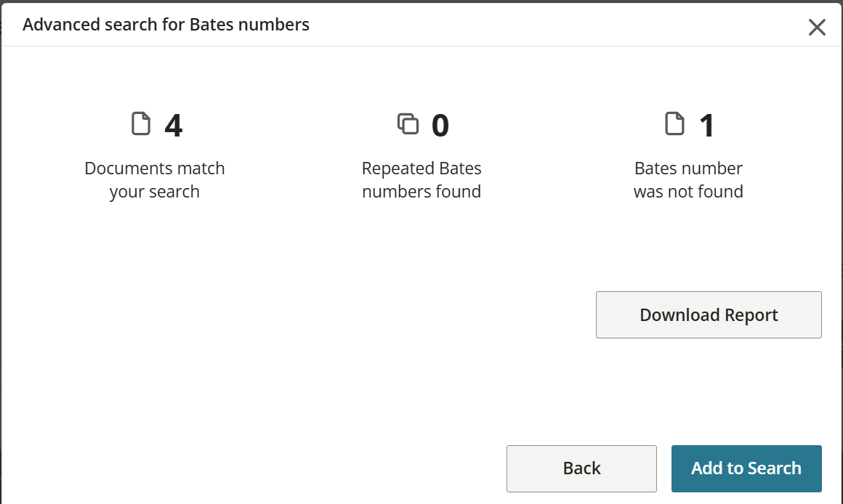The height and width of the screenshot is (504, 843).
Task: Click the words "was not found" text line
Action: [688, 191]
